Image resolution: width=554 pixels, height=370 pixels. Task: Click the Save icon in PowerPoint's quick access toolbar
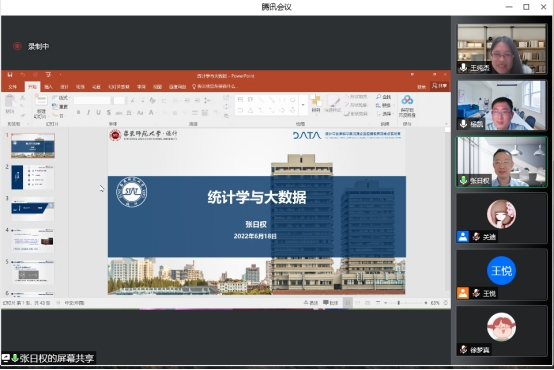10,75
